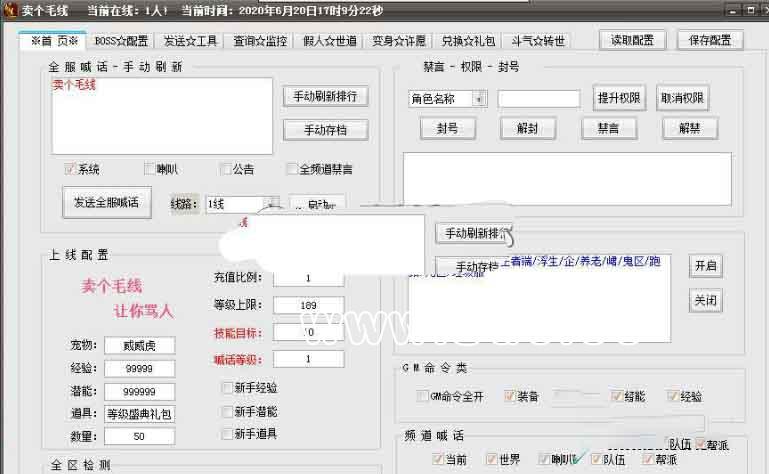Open the 发送☆工具 tab

tap(189, 41)
